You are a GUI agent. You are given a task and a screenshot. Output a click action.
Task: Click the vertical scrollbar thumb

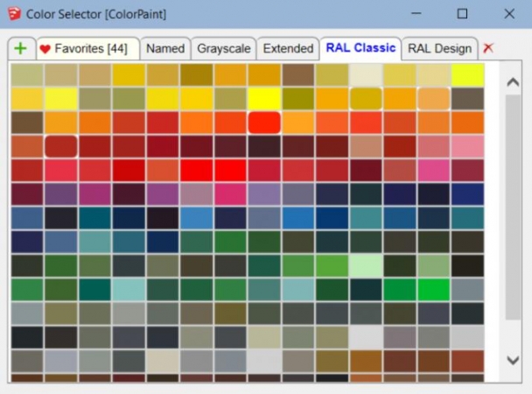513,207
